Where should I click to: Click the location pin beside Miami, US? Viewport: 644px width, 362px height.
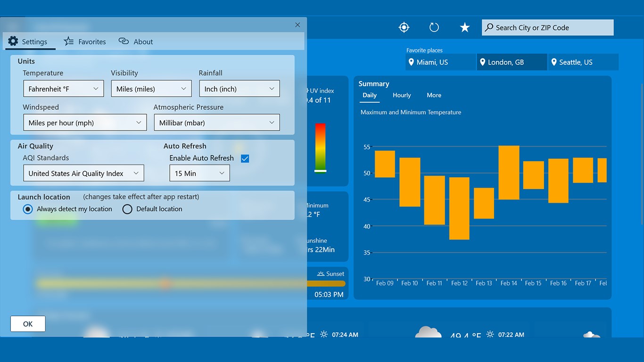412,62
